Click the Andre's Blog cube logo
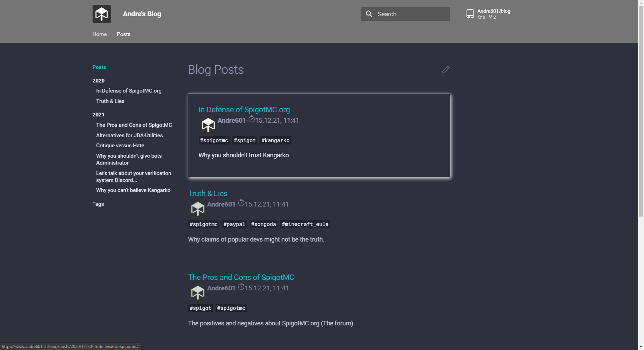This screenshot has height=350, width=644. (101, 14)
